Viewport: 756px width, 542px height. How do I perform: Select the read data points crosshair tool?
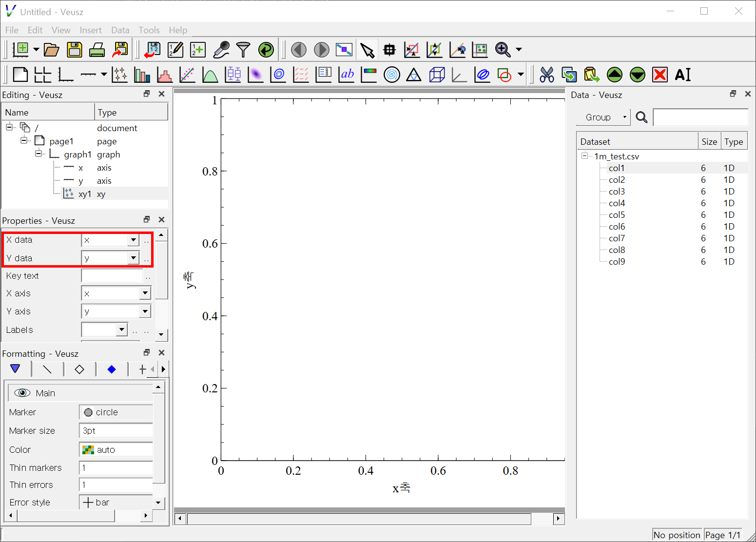coord(389,49)
